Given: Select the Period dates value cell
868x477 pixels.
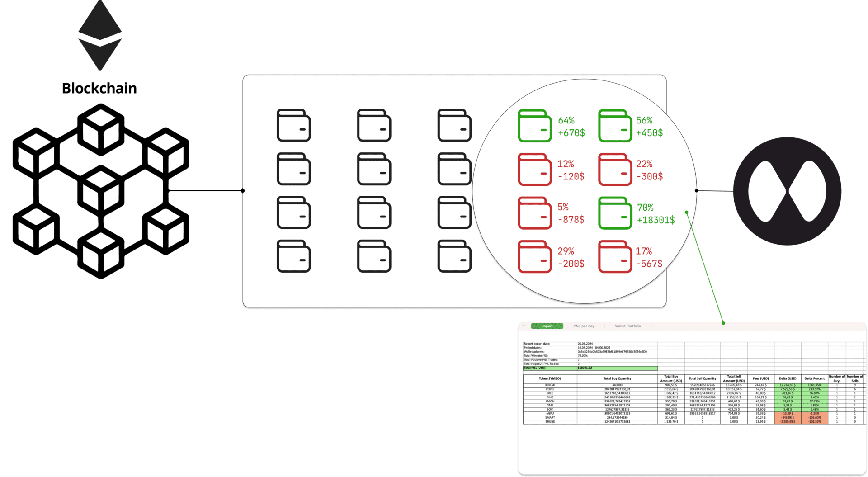Looking at the screenshot, I should pyautogui.click(x=617, y=348).
